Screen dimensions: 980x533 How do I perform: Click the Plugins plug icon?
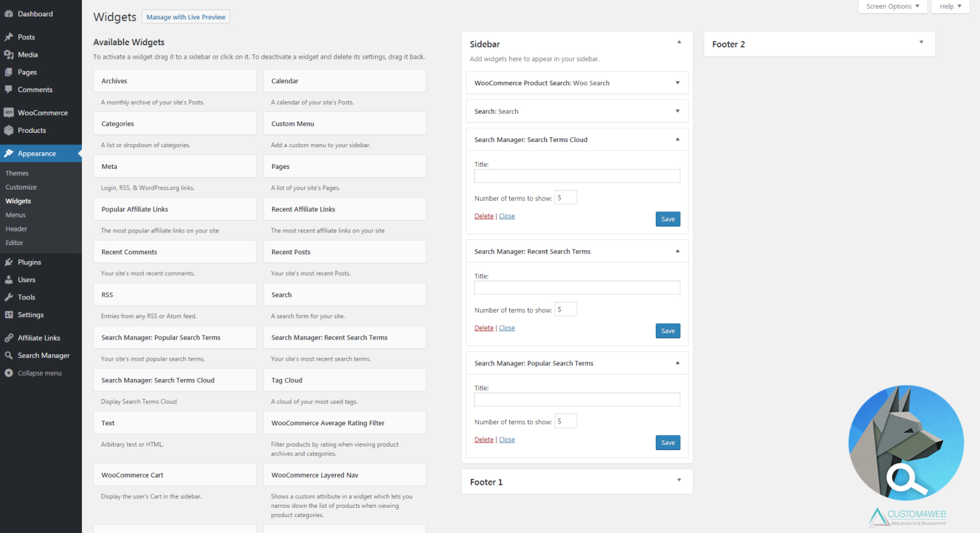9,262
